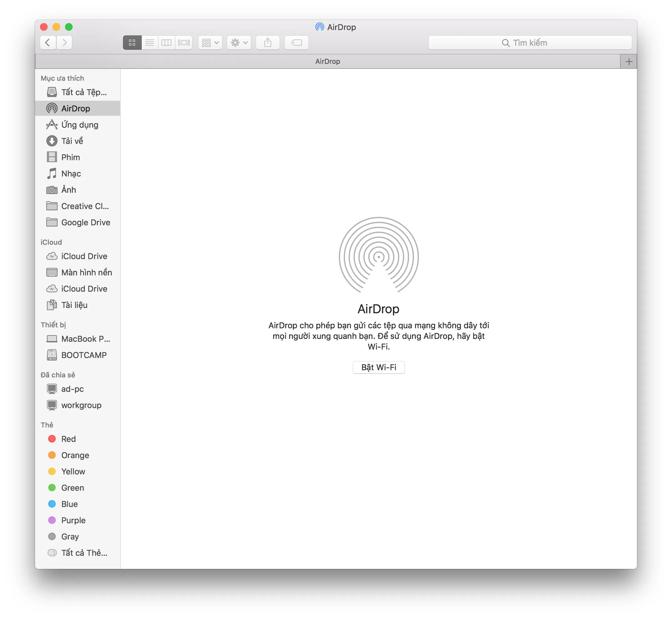Open Phim movies folder in the sidebar
Screen dimensions: 672x619
pos(78,157)
